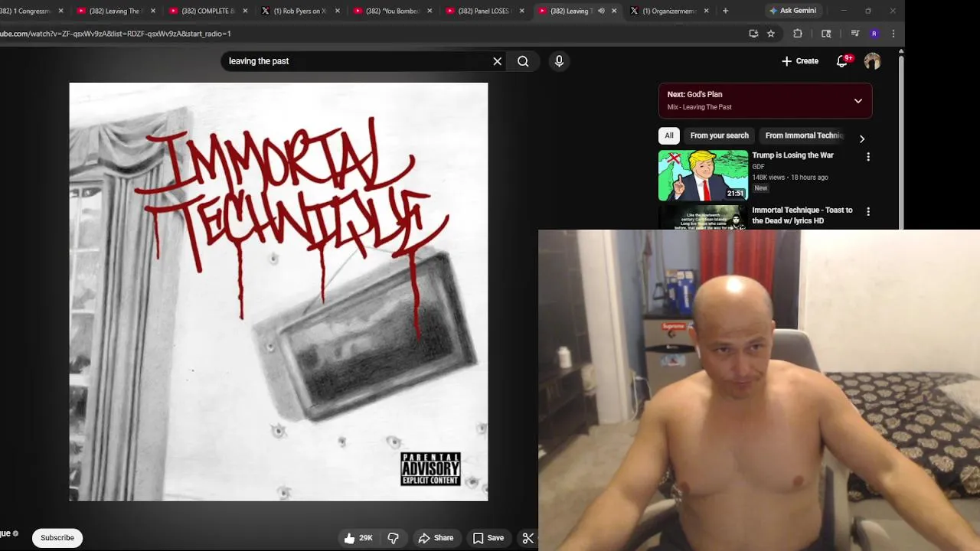
Task: Open a new browser tab
Action: pyautogui.click(x=725, y=11)
